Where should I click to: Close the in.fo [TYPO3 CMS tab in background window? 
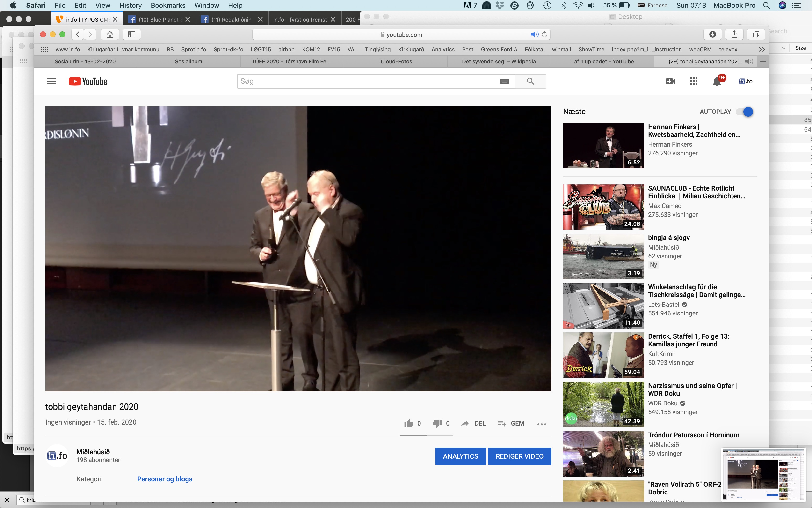point(115,20)
